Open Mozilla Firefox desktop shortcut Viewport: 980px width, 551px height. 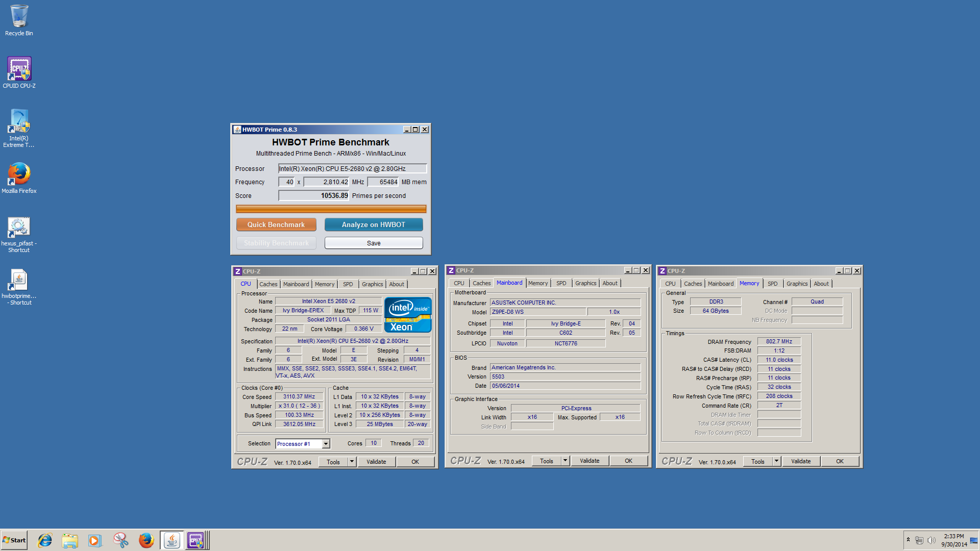coord(19,178)
